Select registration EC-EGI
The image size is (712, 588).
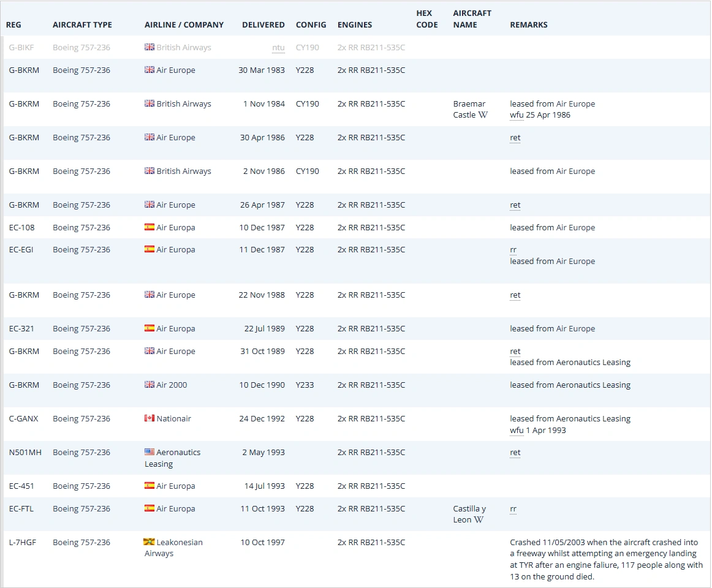pyautogui.click(x=21, y=249)
